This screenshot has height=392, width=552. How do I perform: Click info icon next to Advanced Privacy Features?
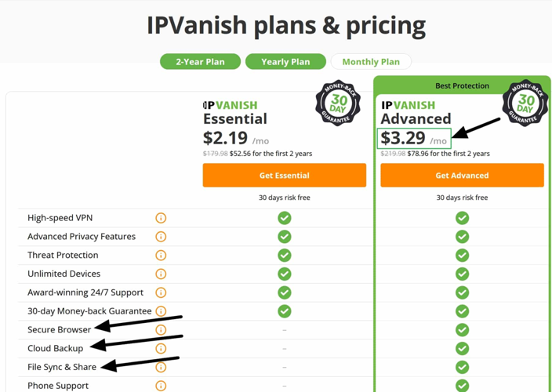tap(161, 237)
